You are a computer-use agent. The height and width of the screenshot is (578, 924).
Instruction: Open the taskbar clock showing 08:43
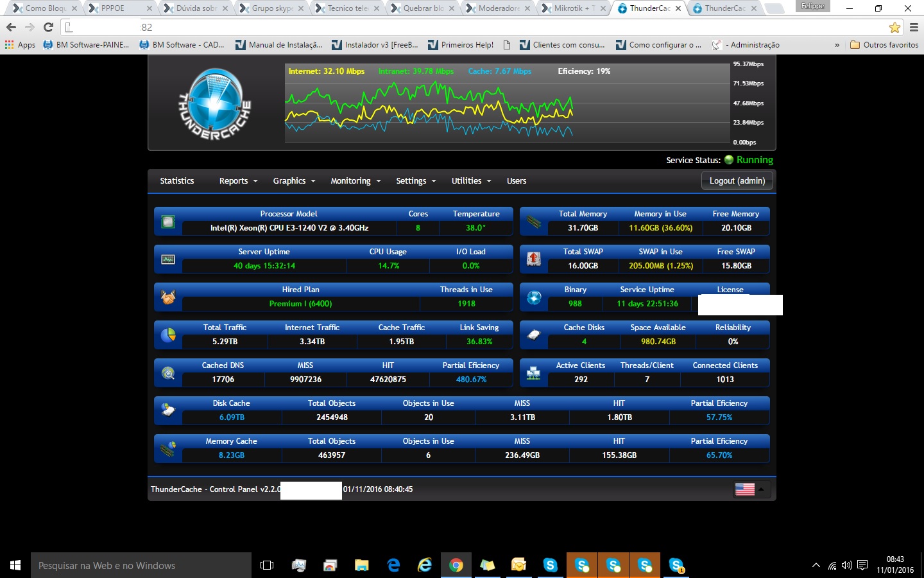tap(895, 565)
